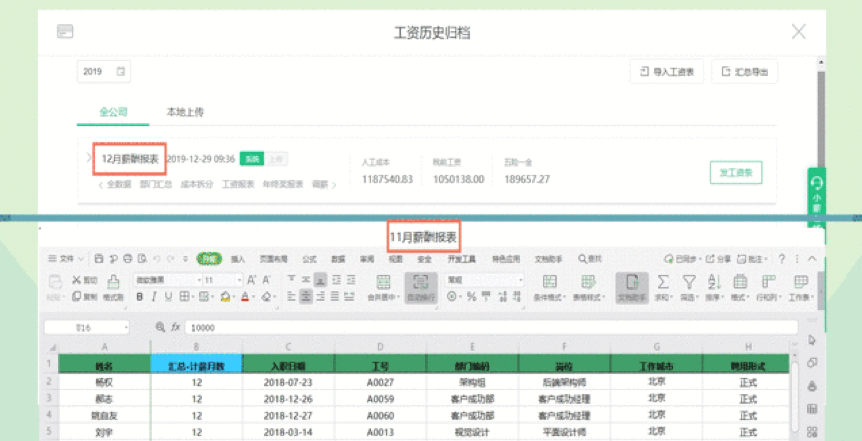
Task: Click the save icon in quick-access toolbar
Action: pyautogui.click(x=99, y=258)
